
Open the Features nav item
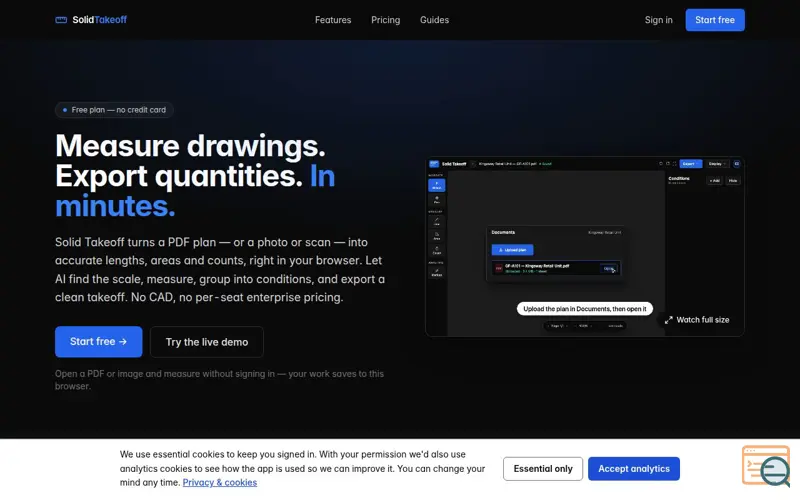333,20
